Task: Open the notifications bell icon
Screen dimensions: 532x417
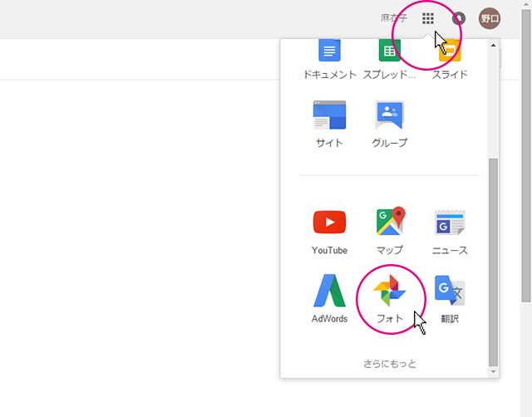Action: [x=459, y=18]
